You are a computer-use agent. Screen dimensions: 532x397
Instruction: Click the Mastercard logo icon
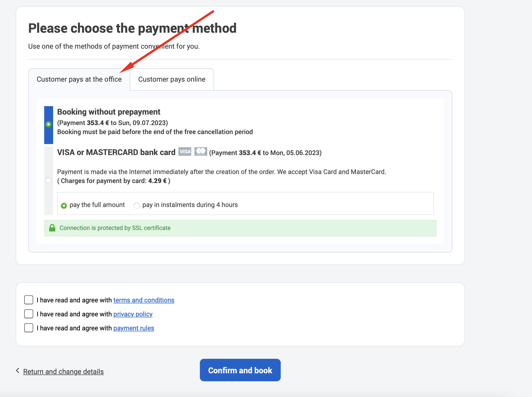(201, 152)
